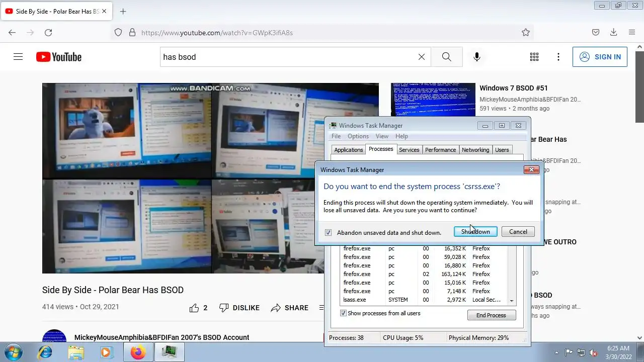This screenshot has height=362, width=644.
Task: Click End Process in Task Manager
Action: point(491,315)
